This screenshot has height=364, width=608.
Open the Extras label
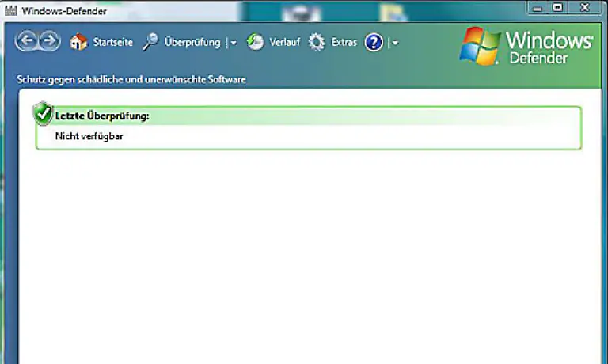[x=344, y=42]
